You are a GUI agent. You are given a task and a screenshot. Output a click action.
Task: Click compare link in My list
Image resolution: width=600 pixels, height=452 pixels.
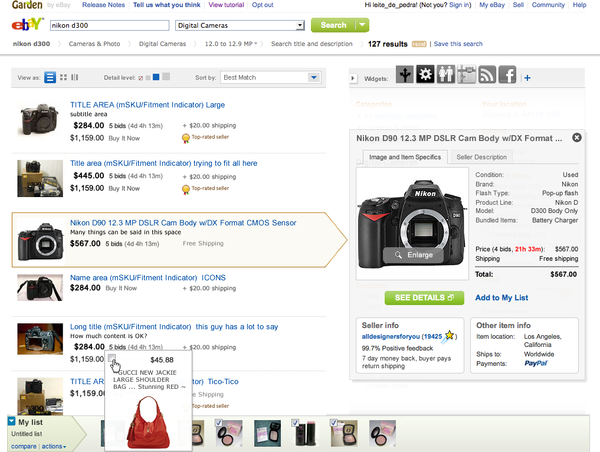(x=24, y=446)
